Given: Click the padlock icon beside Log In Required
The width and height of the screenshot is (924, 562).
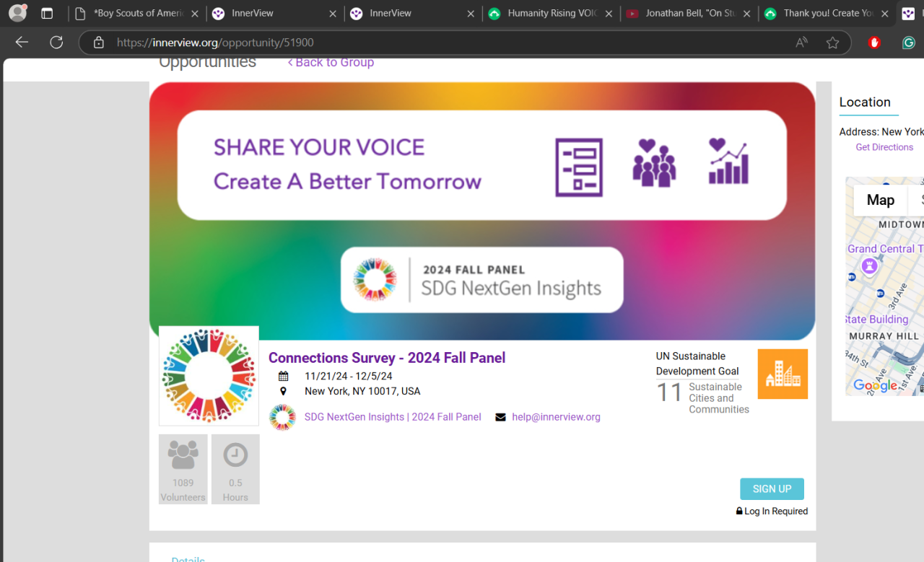Looking at the screenshot, I should tap(739, 511).
